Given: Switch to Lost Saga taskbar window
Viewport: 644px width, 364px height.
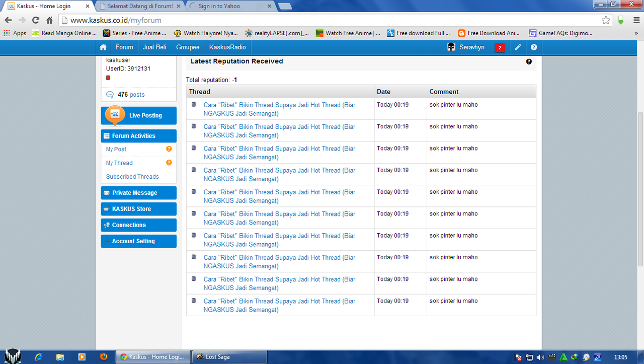Looking at the screenshot, I should [x=229, y=357].
